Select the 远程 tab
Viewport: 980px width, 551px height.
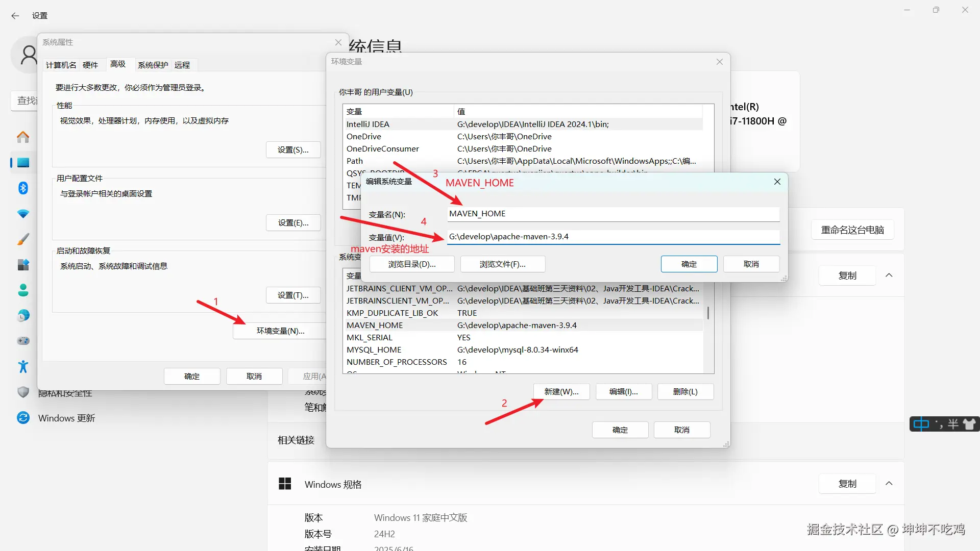coord(182,65)
